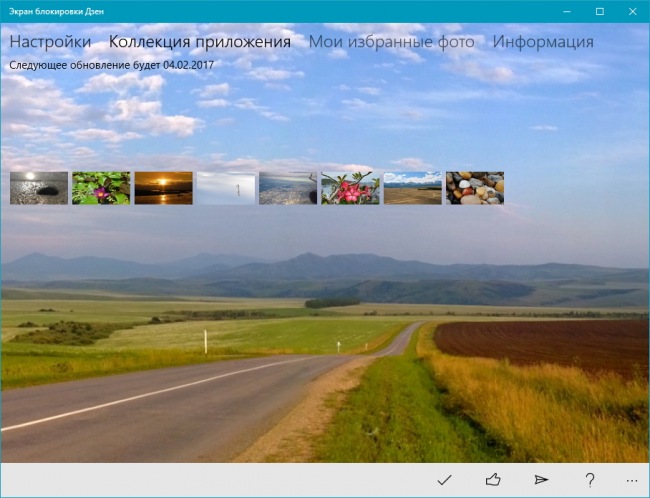
Task: Expand more options ellipsis in bottom bar
Action: (x=632, y=481)
